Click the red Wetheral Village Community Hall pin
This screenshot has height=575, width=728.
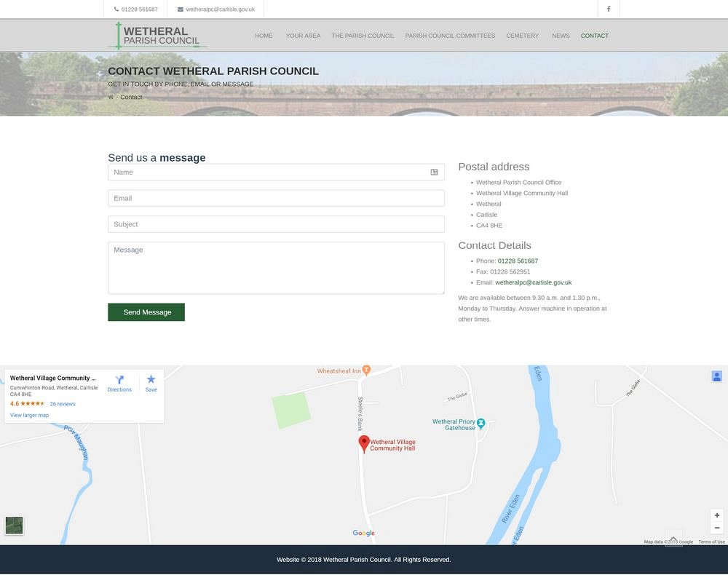pyautogui.click(x=364, y=443)
